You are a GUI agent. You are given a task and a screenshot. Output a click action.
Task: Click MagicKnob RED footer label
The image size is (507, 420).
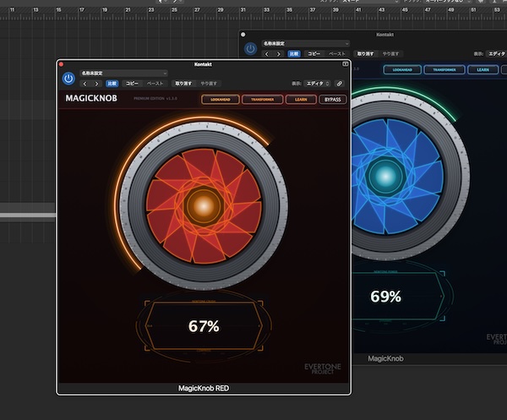click(x=204, y=388)
